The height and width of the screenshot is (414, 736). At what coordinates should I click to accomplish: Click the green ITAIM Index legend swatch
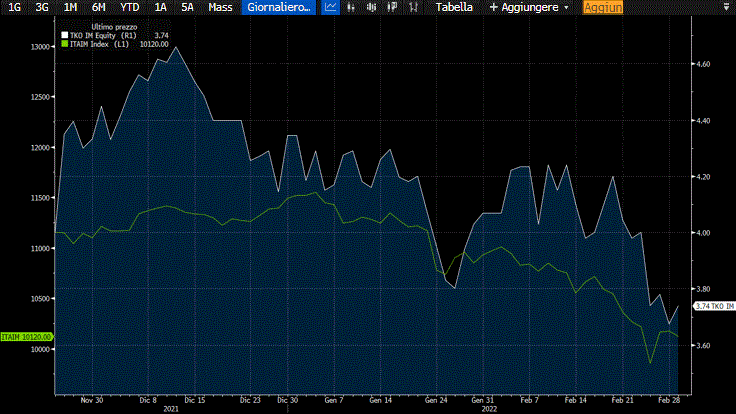click(x=65, y=44)
